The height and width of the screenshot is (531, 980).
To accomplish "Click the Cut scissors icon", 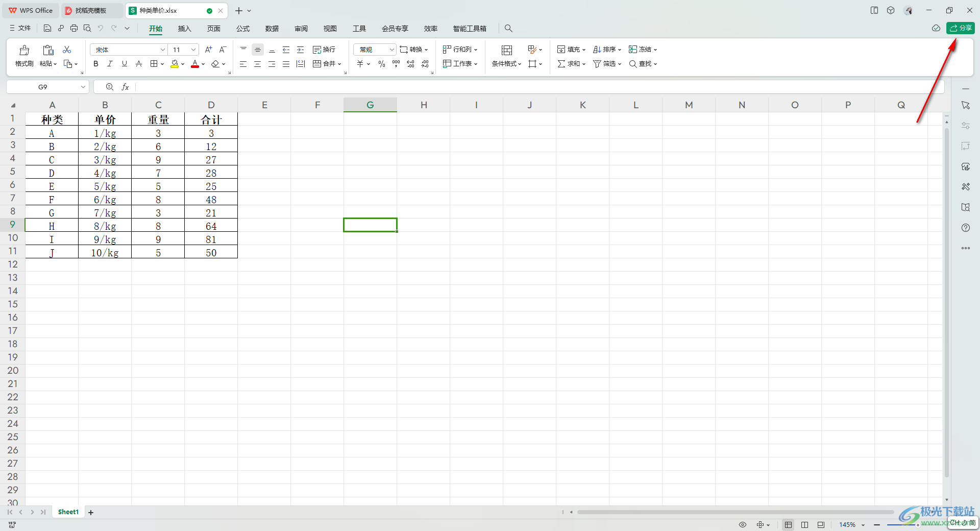I will pyautogui.click(x=67, y=50).
